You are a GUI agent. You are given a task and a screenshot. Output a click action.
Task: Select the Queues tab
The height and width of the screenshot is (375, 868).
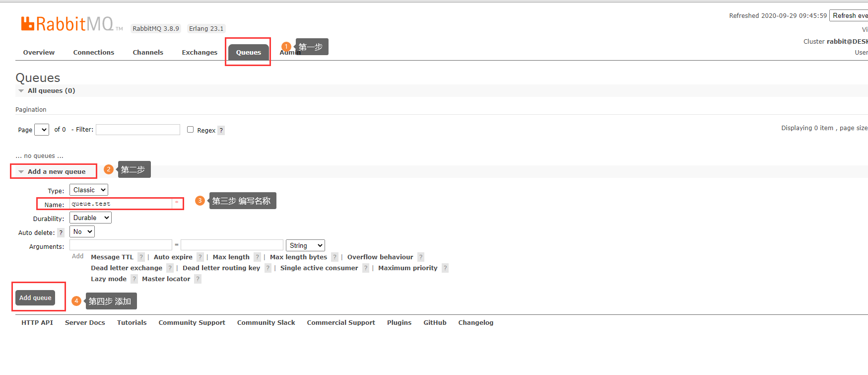coord(248,52)
